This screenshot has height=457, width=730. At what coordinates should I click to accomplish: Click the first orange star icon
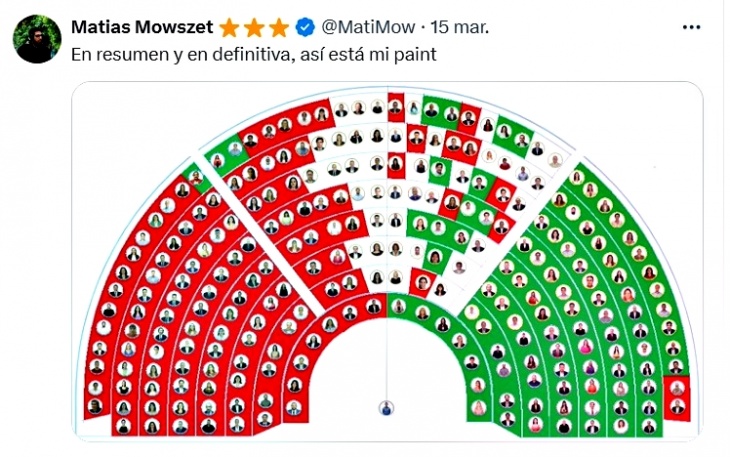click(x=229, y=27)
